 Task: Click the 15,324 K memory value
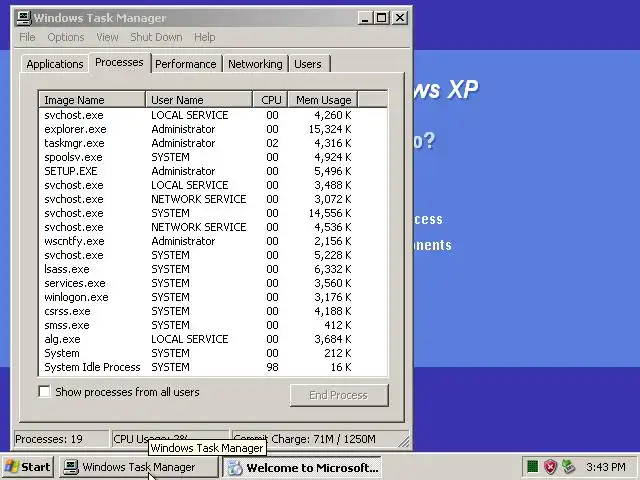click(x=330, y=129)
